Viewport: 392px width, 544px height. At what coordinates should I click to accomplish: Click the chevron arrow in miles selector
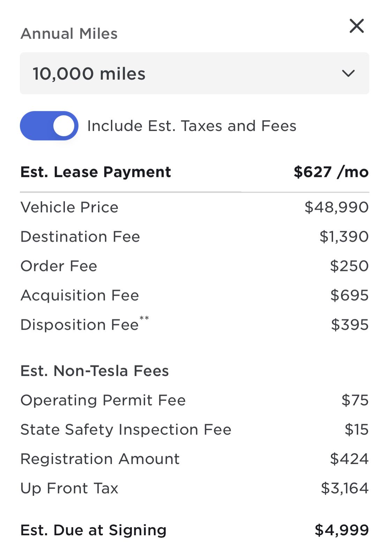(348, 73)
